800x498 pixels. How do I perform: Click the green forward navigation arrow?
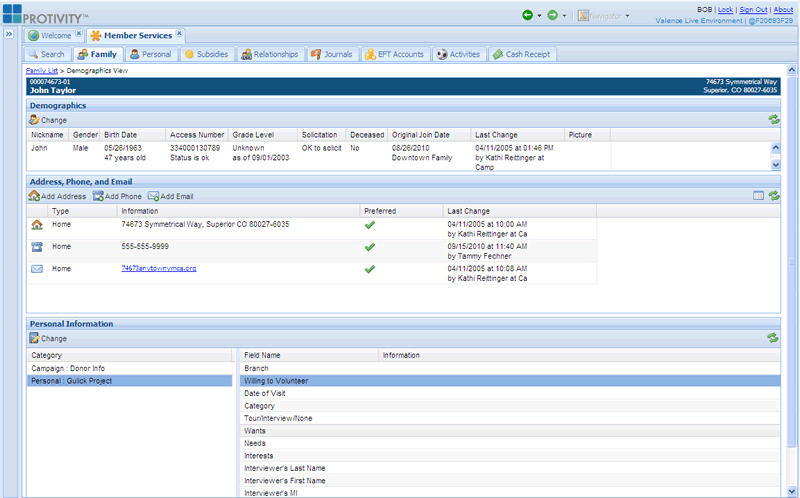tap(553, 15)
